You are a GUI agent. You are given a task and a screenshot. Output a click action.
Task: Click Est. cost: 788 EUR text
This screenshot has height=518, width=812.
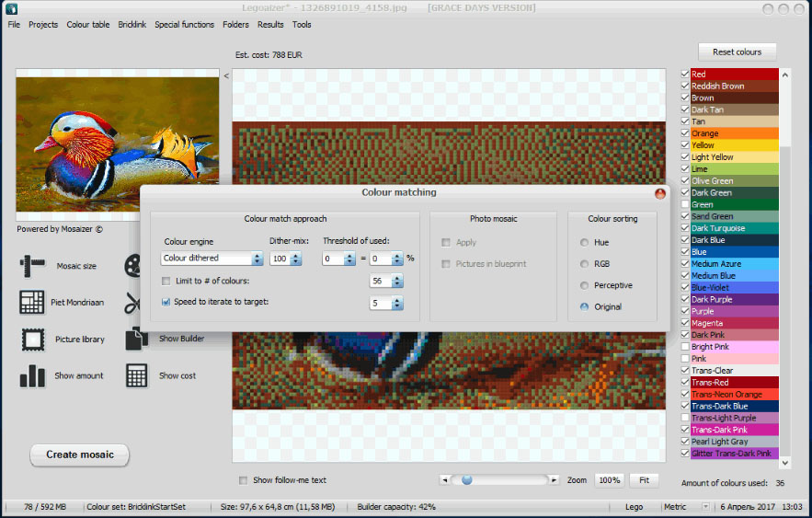pyautogui.click(x=269, y=55)
